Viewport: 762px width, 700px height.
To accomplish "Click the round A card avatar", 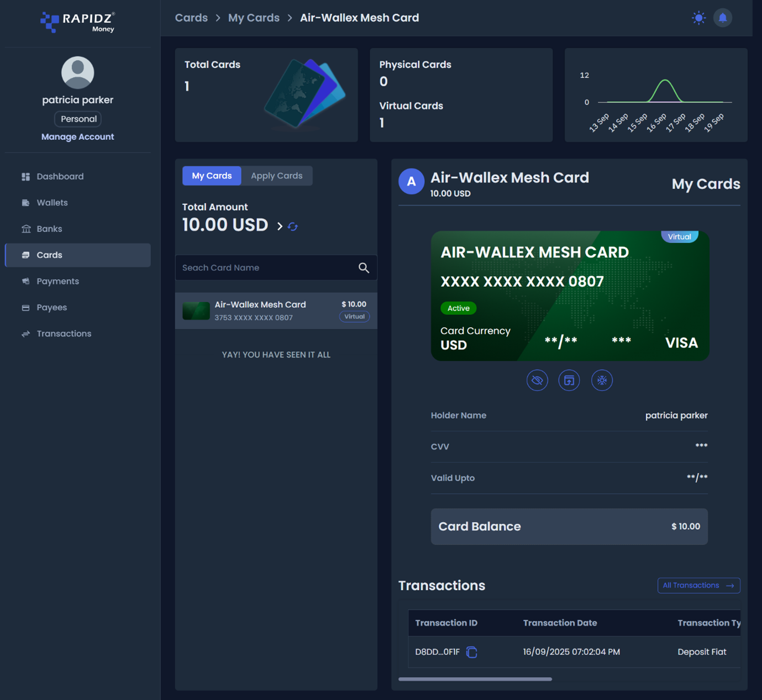I will point(411,181).
